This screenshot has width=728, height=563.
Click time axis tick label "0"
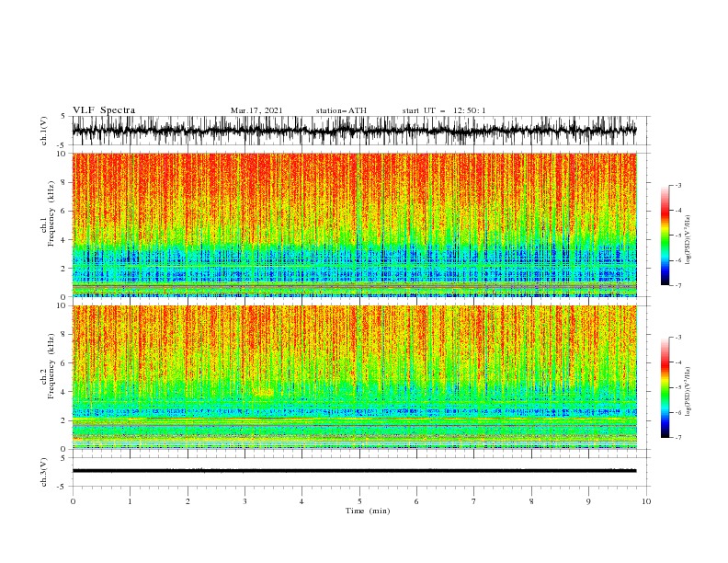(x=73, y=501)
